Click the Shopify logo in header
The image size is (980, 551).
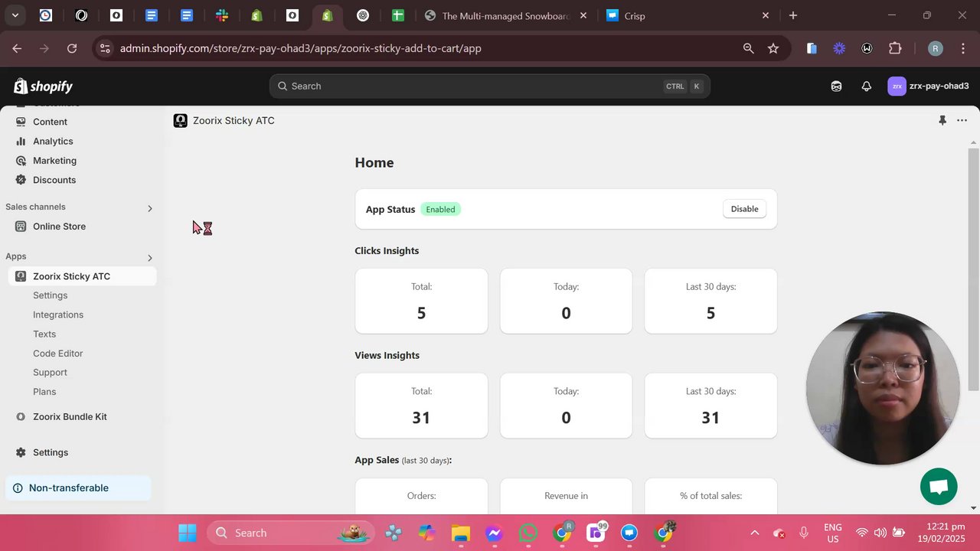click(x=43, y=86)
